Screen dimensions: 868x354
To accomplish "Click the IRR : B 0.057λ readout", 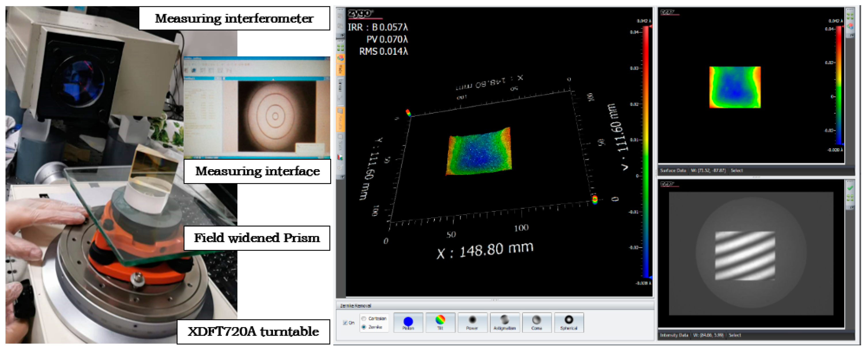I will coord(378,27).
